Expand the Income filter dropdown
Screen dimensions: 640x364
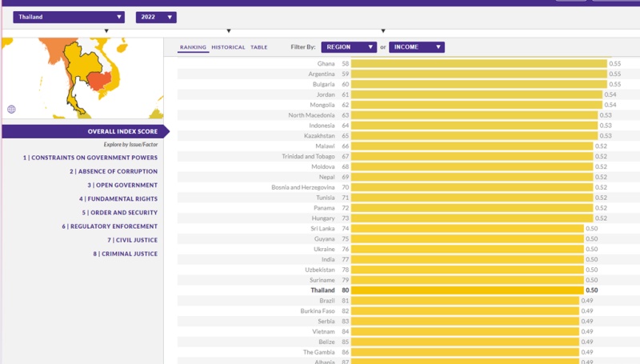click(x=416, y=47)
